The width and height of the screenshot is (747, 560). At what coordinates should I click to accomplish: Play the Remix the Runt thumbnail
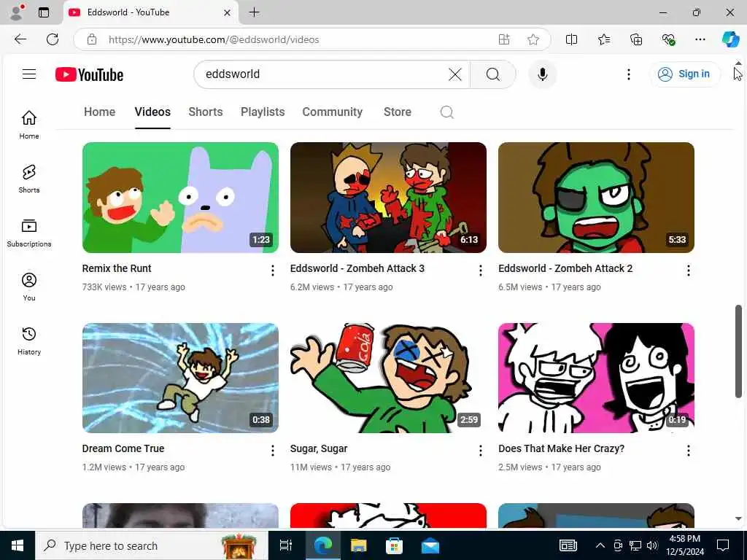(x=180, y=197)
